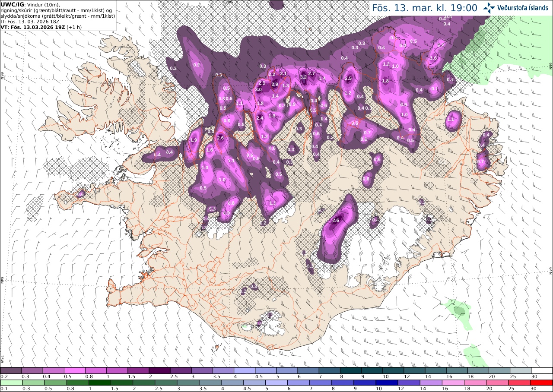The image size is (553, 392).
Task: Select the darkest purple 2 swatch
Action: coord(159,370)
